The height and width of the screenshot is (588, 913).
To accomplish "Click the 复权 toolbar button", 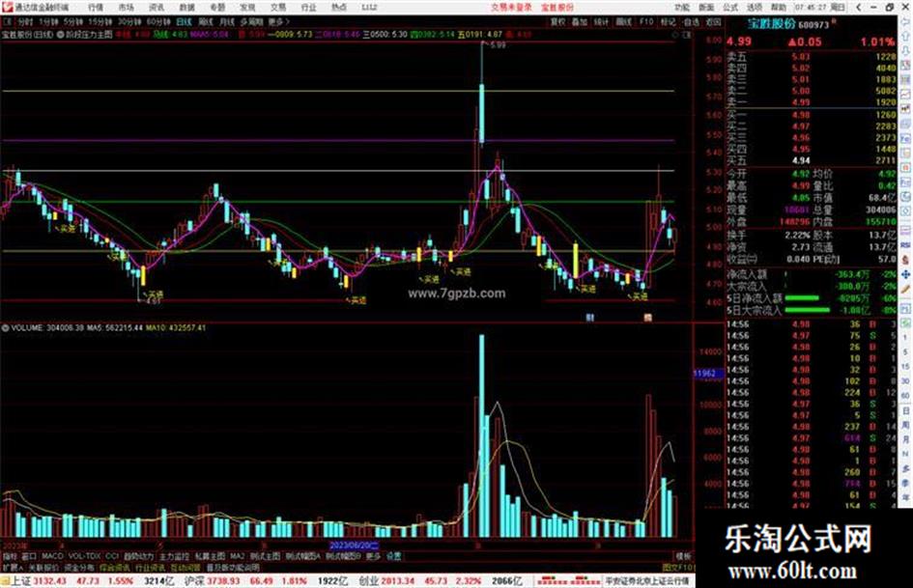I will click(557, 21).
